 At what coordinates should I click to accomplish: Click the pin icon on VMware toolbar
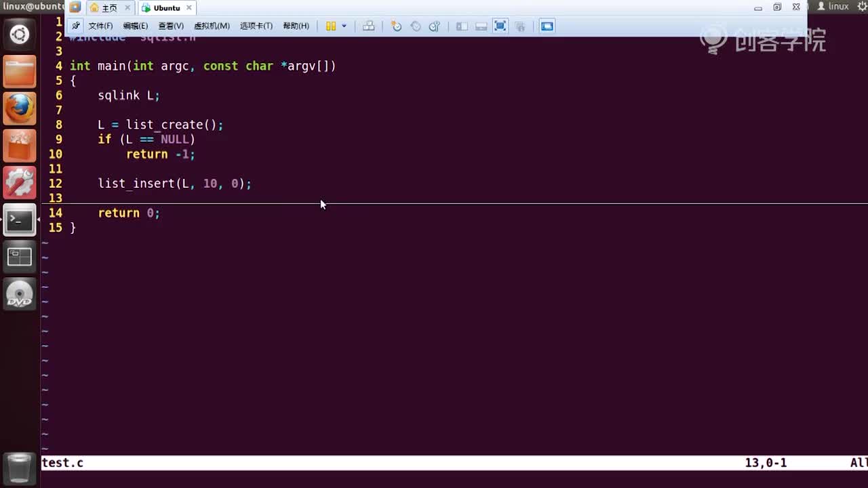click(x=76, y=26)
